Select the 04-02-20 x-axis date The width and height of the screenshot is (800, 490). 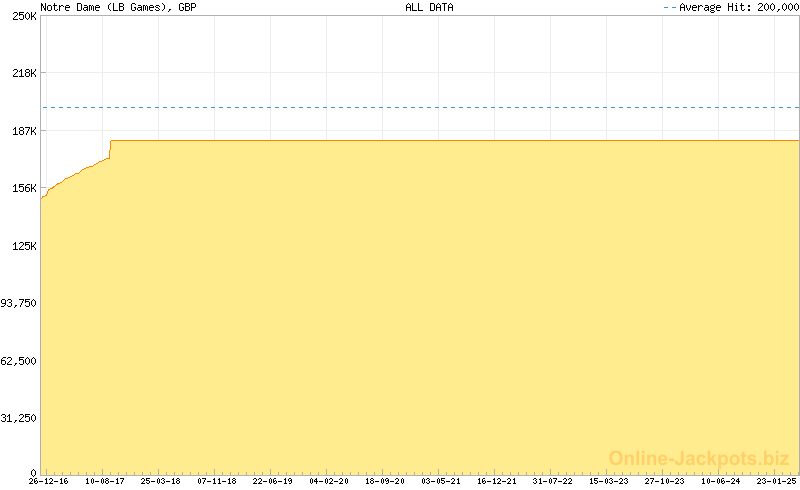[329, 481]
